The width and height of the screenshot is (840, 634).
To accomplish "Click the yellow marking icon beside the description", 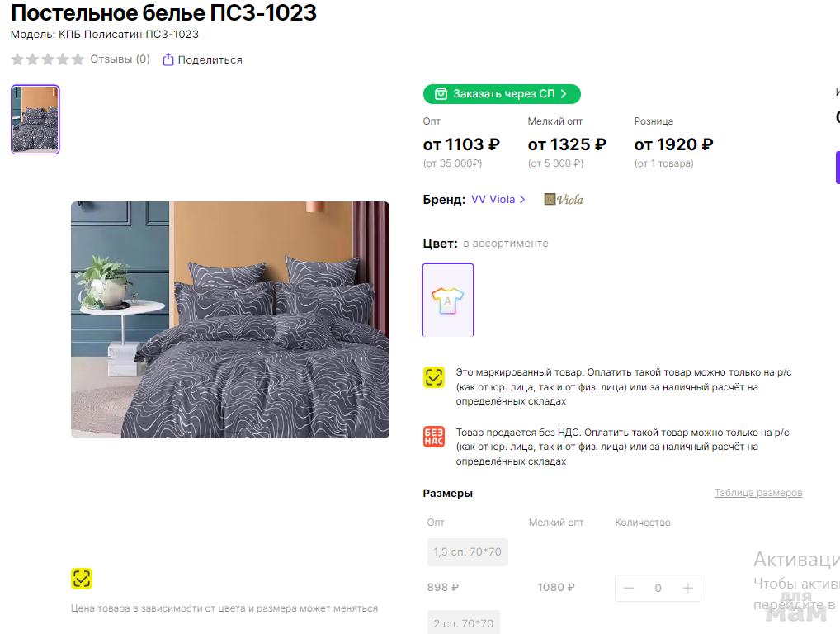I will (x=434, y=378).
